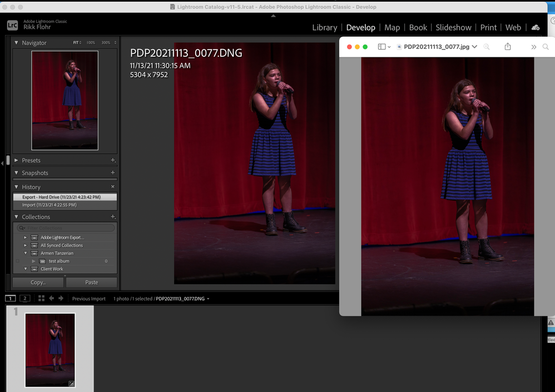Go forward with the filmstrip right arrow
The height and width of the screenshot is (392, 555).
61,299
